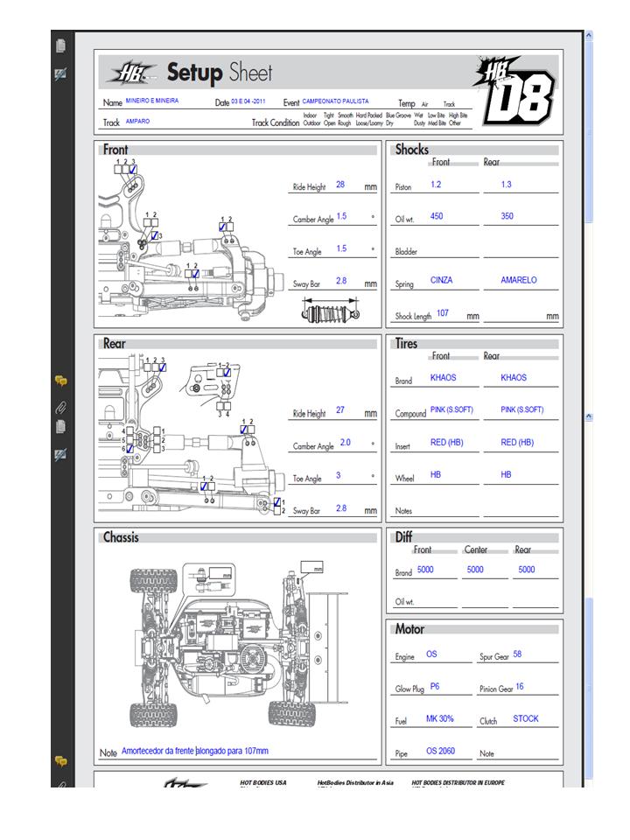This screenshot has height=840, width=630.
Task: Edit Rear tire Insert RED (HB)
Action: (517, 443)
